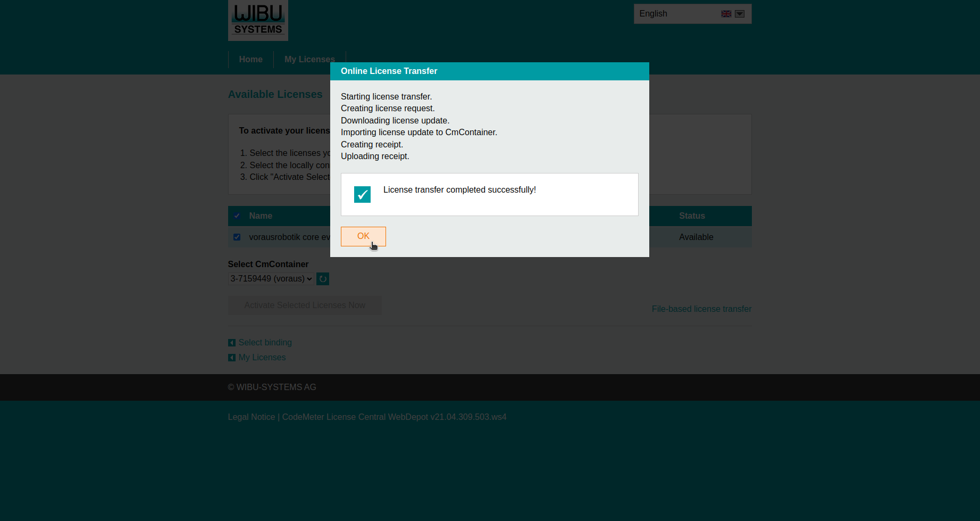Screen dimensions: 980x521
Task: Open the CmContainer dropdown showing 3-7159449 (voraus)
Action: tap(270, 278)
